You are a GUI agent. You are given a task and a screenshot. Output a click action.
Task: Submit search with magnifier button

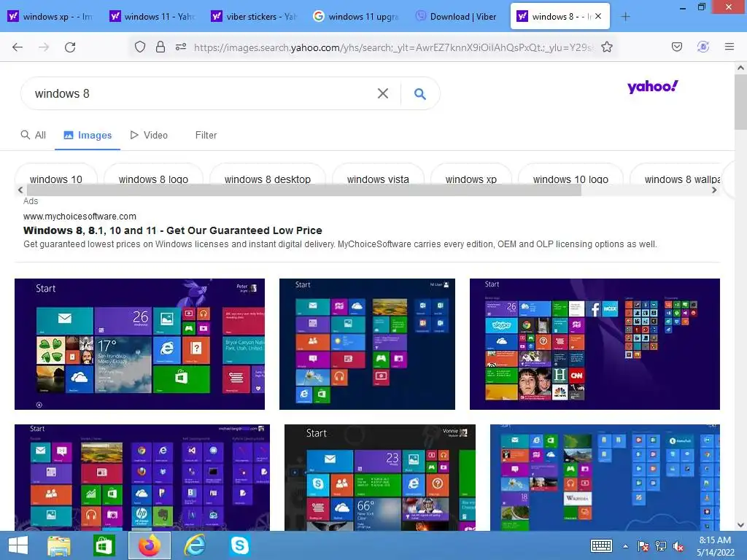click(x=419, y=94)
